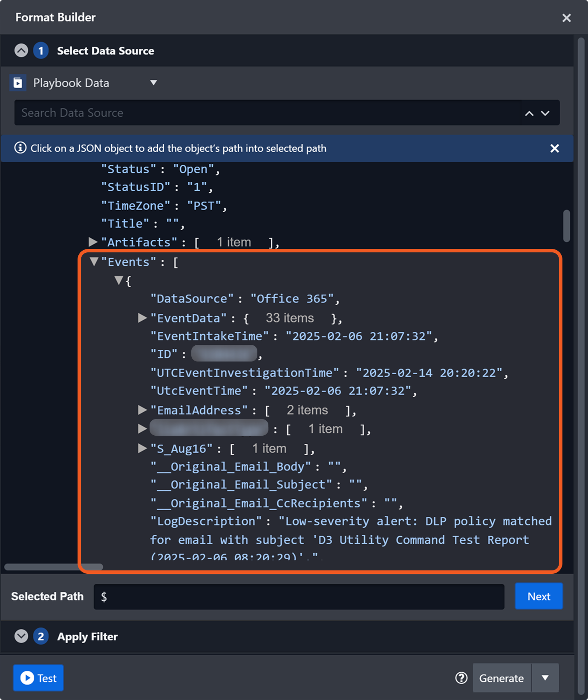Collapse the Select Data Source section
Screen dimensions: 588x700
click(x=21, y=51)
